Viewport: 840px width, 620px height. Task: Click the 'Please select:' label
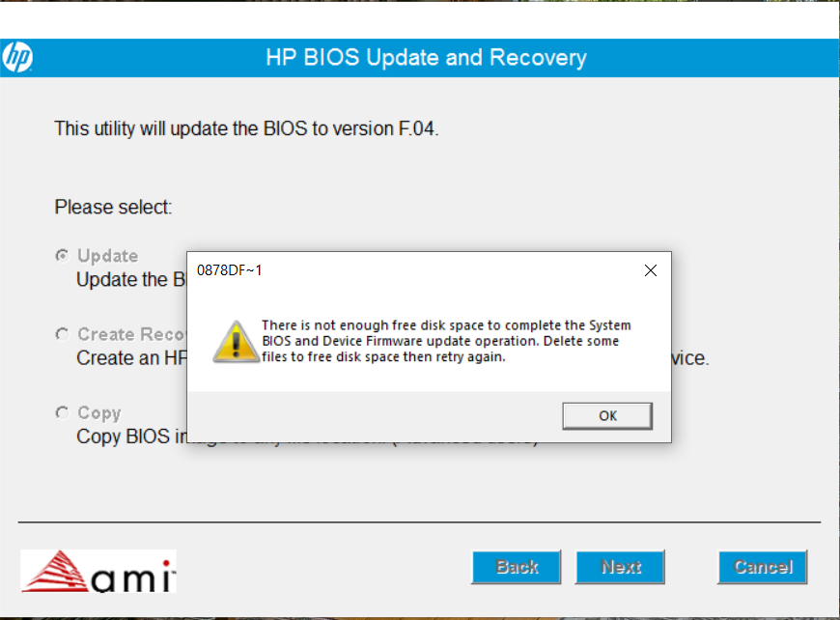pos(113,207)
